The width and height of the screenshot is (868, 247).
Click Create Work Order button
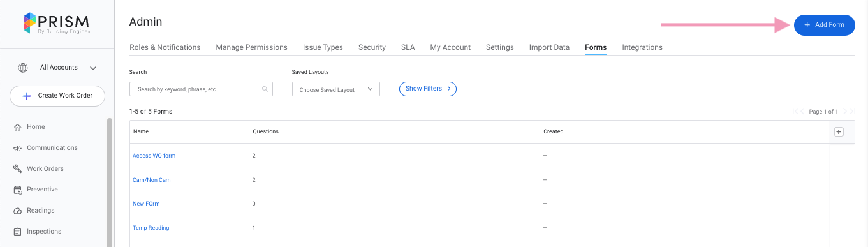(57, 96)
